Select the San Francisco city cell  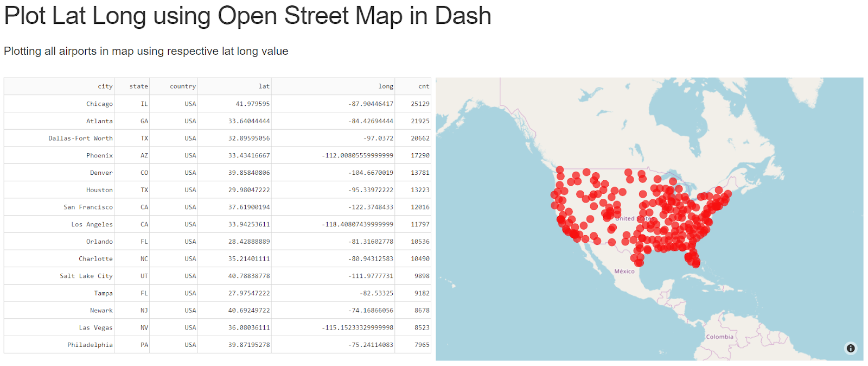[59, 207]
